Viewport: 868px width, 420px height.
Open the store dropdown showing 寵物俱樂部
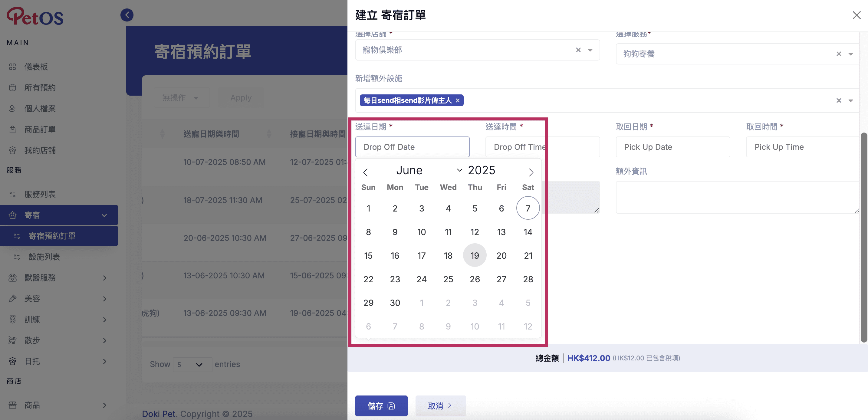coord(590,50)
